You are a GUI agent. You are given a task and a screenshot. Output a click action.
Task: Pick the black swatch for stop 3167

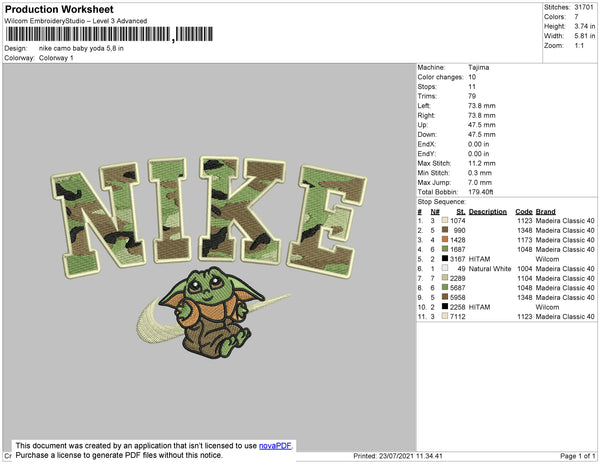pyautogui.click(x=445, y=259)
